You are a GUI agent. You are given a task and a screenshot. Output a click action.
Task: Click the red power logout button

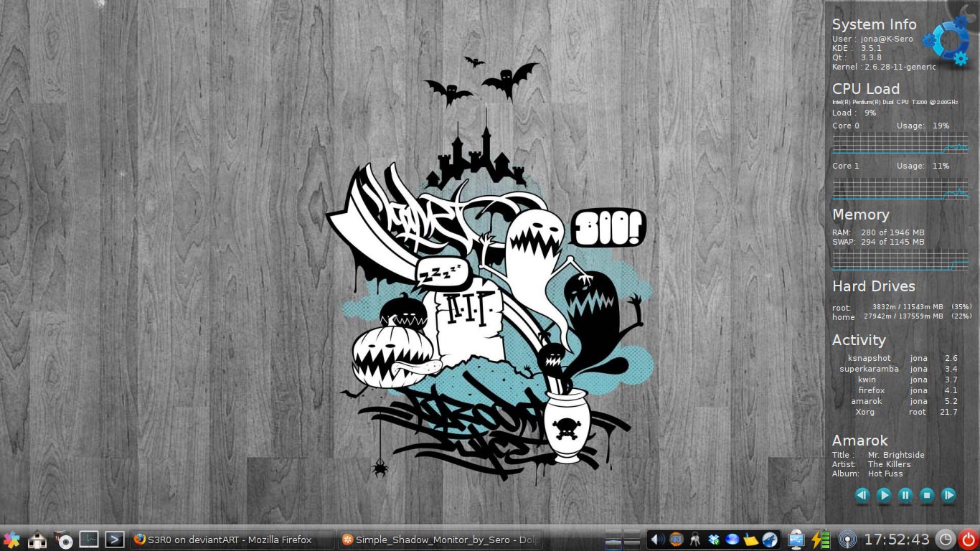coord(969,540)
